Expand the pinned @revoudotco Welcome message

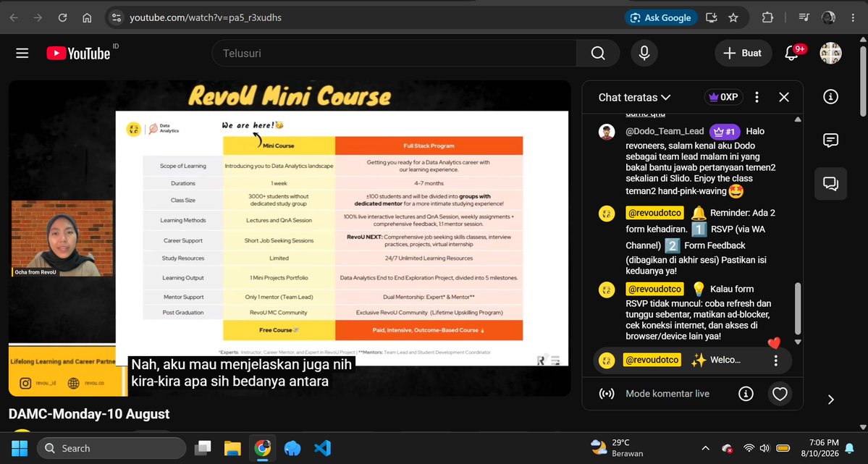point(692,360)
